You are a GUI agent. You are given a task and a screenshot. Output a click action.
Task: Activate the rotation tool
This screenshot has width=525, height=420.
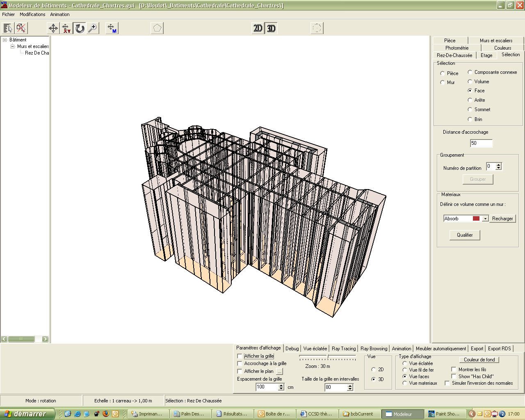(x=80, y=28)
